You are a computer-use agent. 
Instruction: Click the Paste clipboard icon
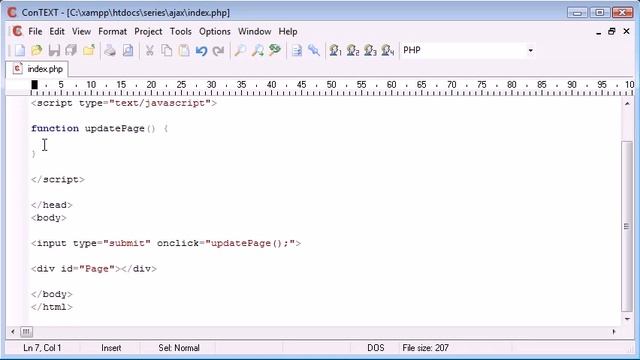(184, 51)
